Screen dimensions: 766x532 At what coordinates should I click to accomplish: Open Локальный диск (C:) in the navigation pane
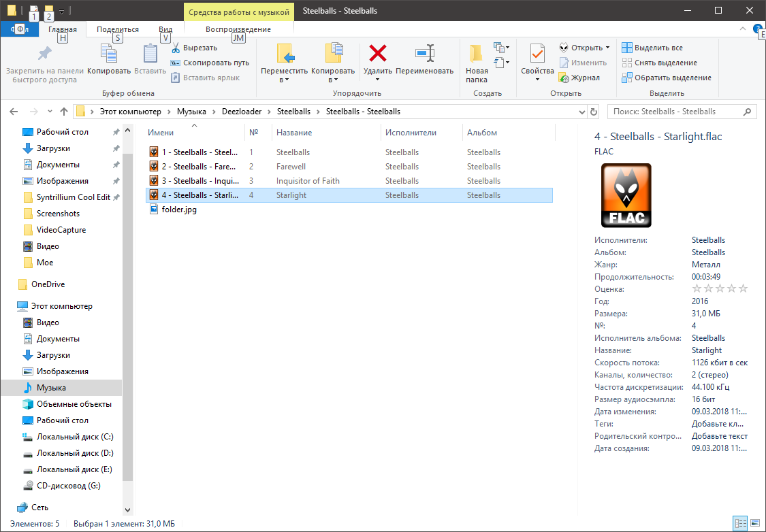click(68, 437)
